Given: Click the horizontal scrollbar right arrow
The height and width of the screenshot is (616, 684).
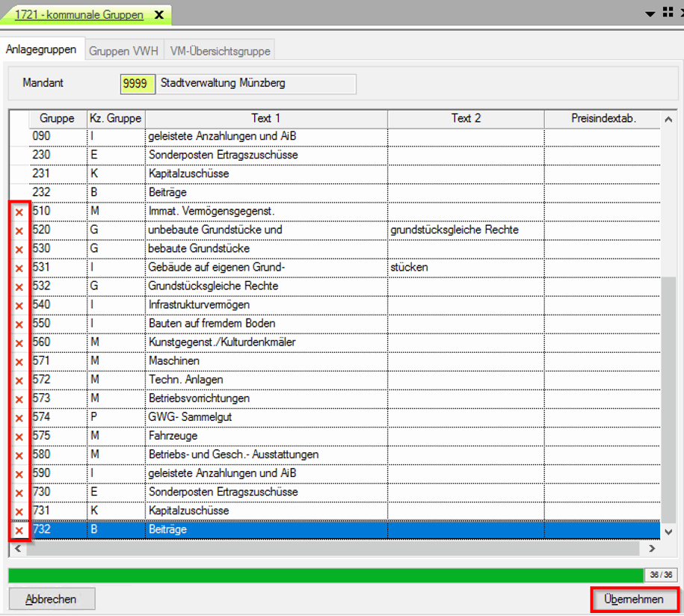Looking at the screenshot, I should tap(651, 549).
